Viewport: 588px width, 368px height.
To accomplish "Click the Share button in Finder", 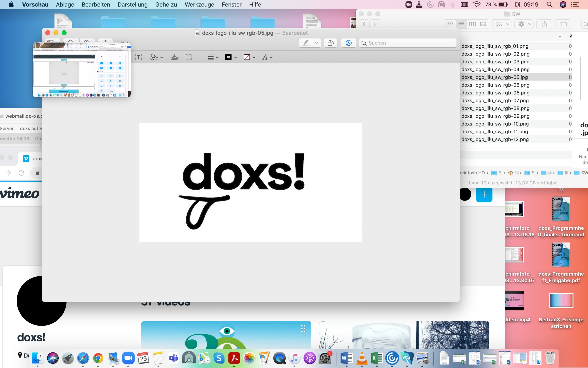I will (x=544, y=24).
